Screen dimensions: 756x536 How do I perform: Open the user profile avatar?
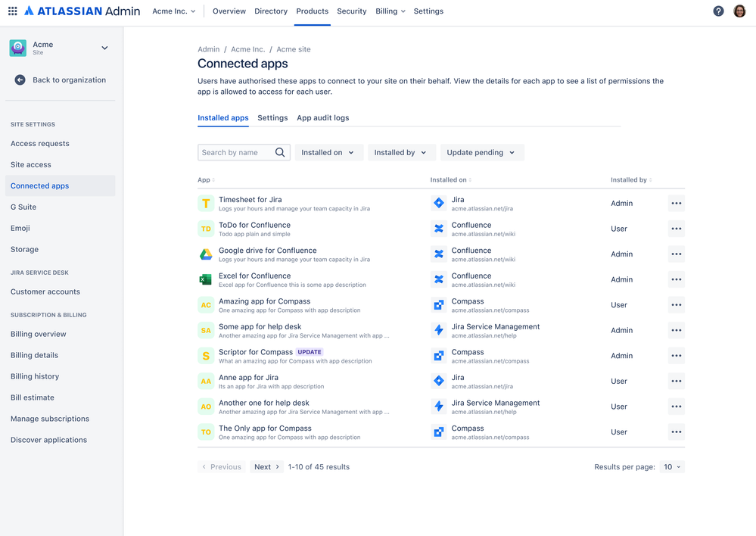click(x=739, y=11)
